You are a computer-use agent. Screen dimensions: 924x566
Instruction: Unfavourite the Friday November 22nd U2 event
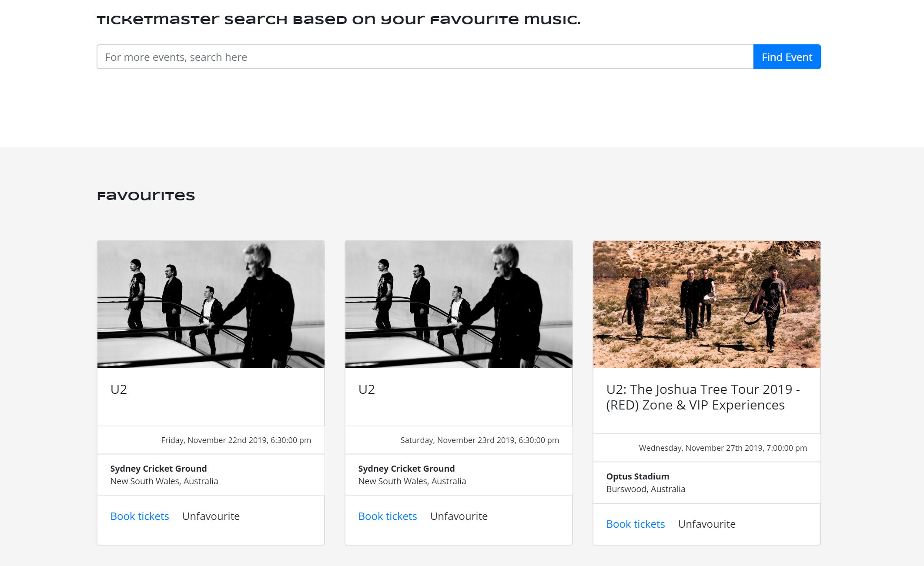click(x=211, y=516)
